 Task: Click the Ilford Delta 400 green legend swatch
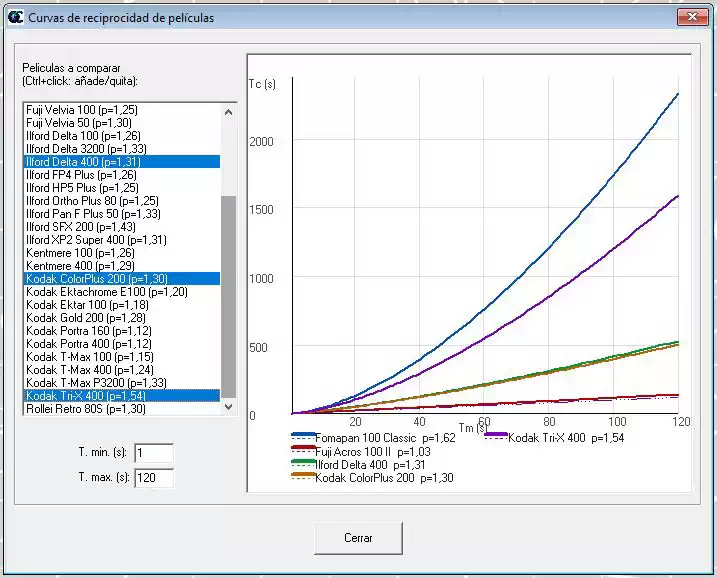tap(303, 463)
